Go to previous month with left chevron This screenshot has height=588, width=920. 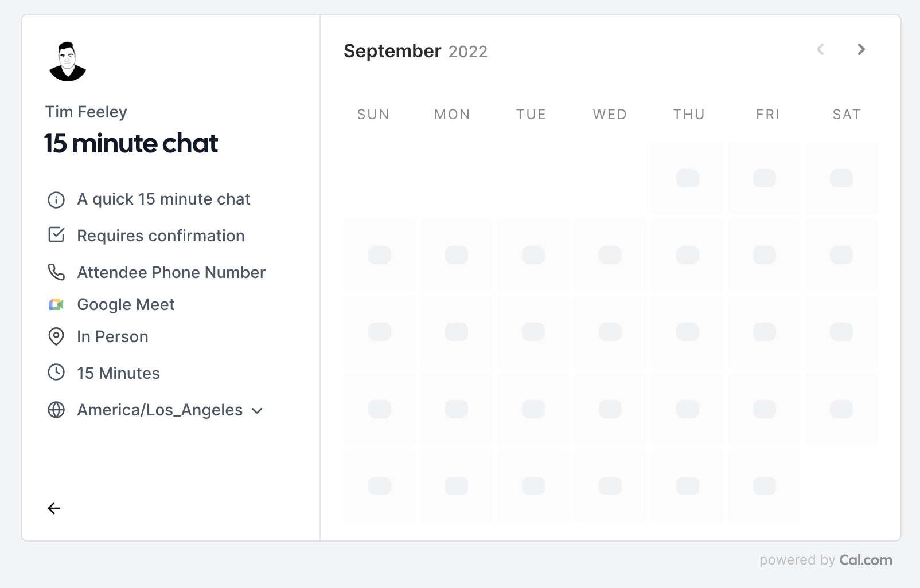[821, 50]
